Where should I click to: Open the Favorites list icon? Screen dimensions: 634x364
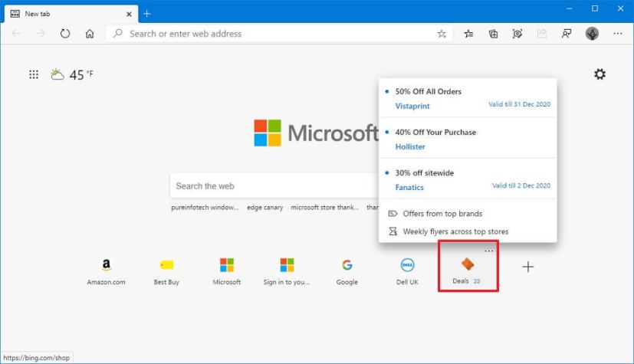point(468,34)
